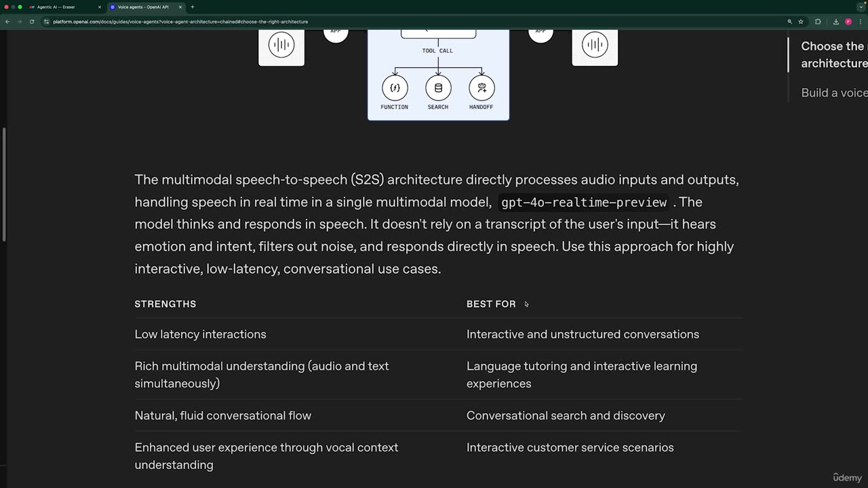The image size is (868, 488).
Task: Click 'Natural, fluid conversational flow' cell
Action: tap(222, 415)
